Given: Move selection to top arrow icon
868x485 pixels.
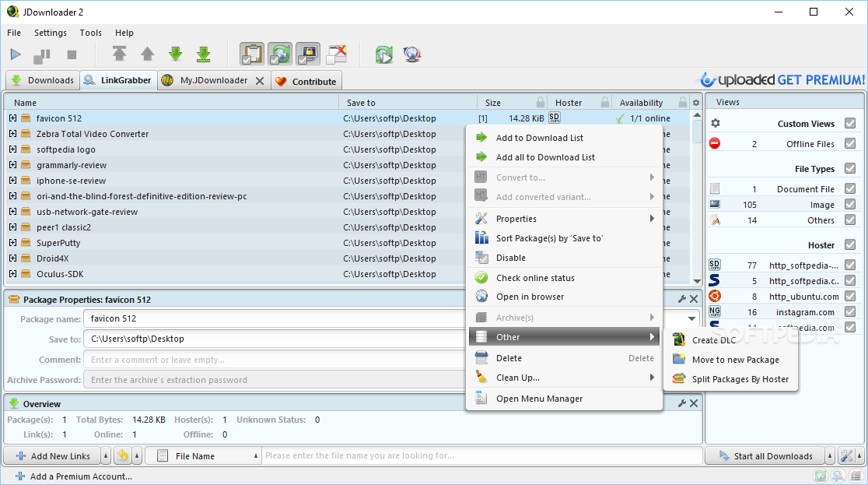Looking at the screenshot, I should point(119,54).
